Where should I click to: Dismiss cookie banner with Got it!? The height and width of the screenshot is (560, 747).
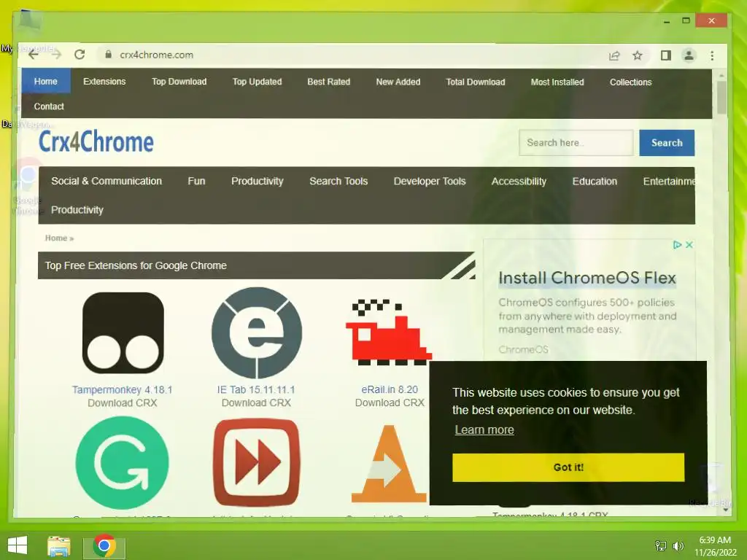[x=568, y=467]
